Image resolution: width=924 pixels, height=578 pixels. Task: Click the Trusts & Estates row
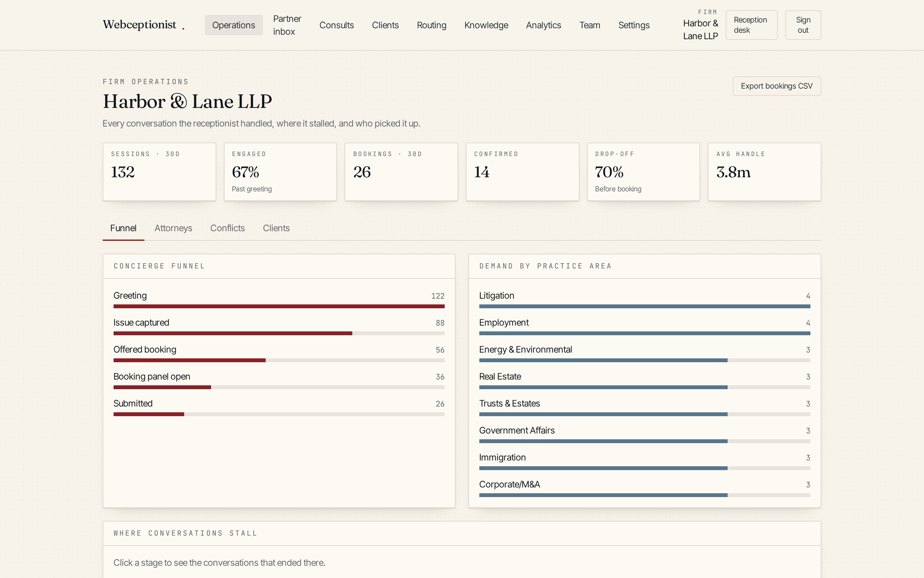click(x=645, y=407)
